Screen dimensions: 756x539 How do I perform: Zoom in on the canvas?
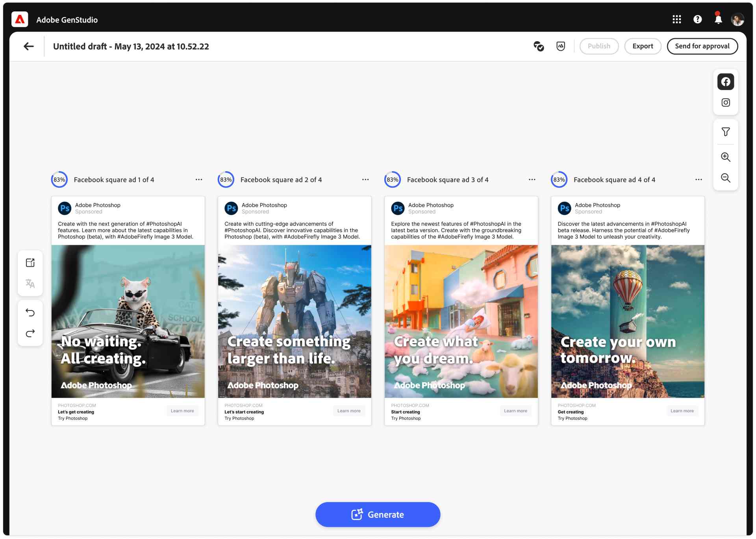pyautogui.click(x=725, y=157)
